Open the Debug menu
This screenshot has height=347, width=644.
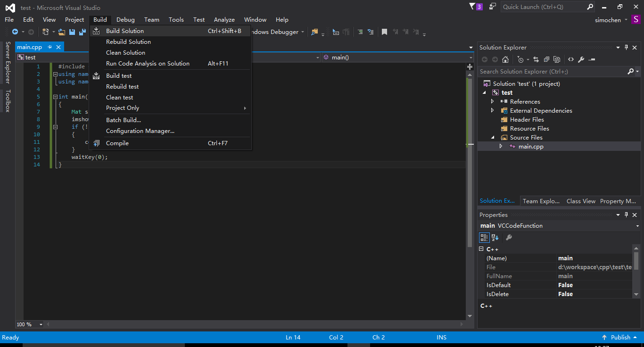[x=125, y=20]
